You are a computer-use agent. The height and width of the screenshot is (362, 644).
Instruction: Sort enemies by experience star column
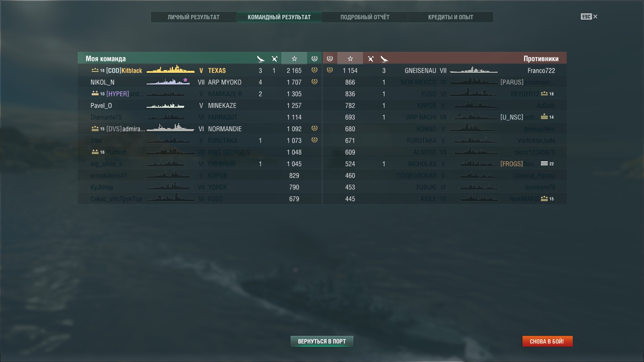(x=350, y=58)
